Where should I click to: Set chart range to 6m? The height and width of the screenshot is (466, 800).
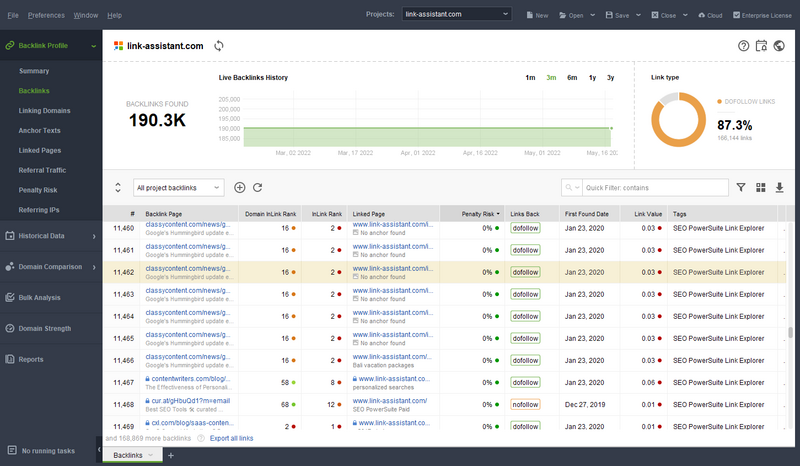[x=572, y=78]
